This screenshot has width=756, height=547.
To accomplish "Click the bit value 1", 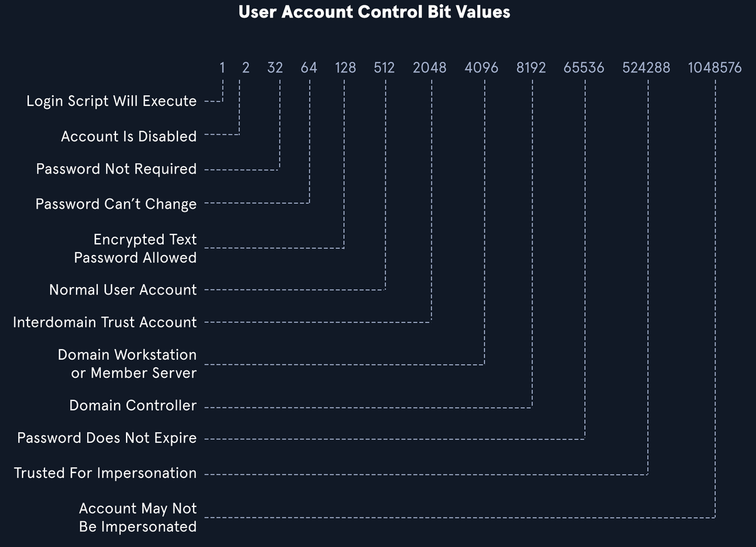I will (x=222, y=68).
